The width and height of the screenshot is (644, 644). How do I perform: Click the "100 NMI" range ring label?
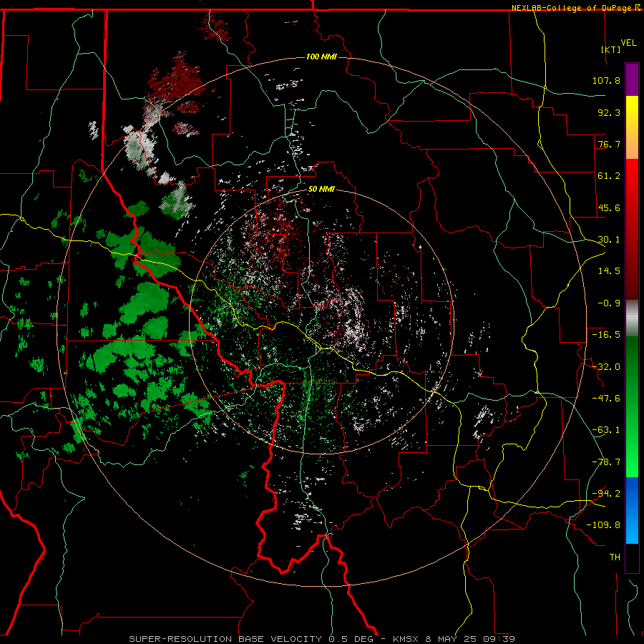[321, 57]
